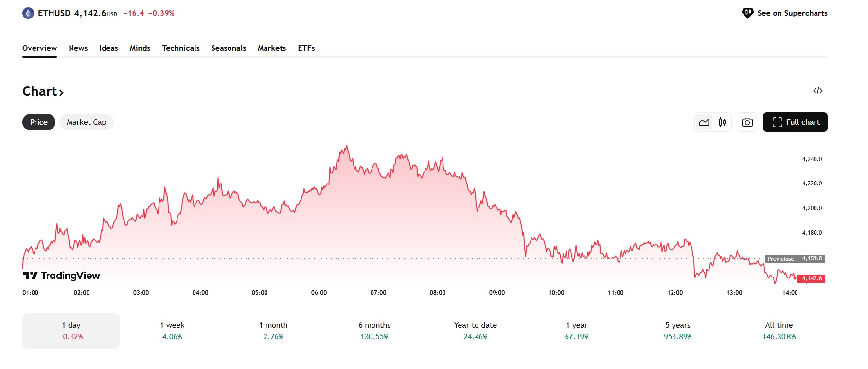
Task: Toggle chart to Market Cap
Action: click(x=87, y=122)
